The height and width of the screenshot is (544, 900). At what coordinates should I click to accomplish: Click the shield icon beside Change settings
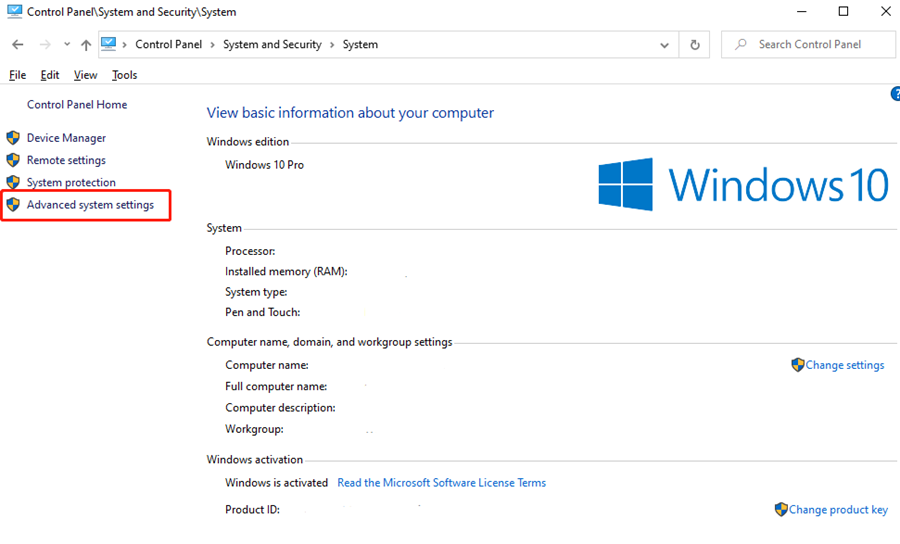tap(797, 364)
